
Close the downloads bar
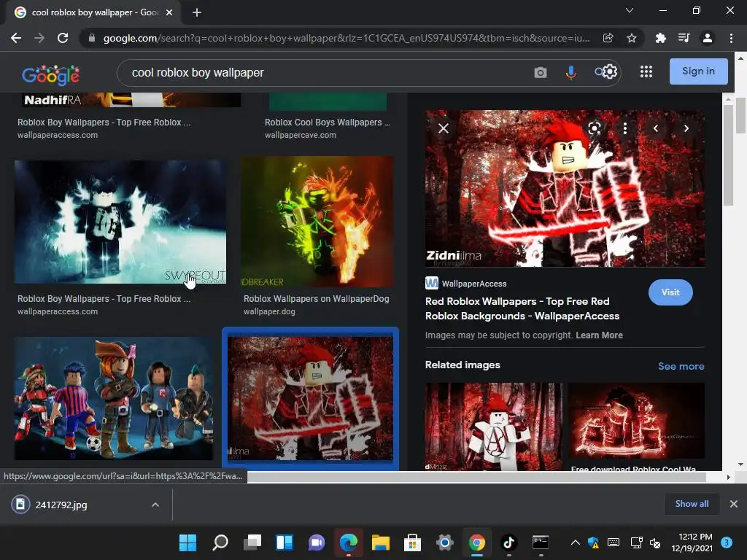click(x=734, y=504)
